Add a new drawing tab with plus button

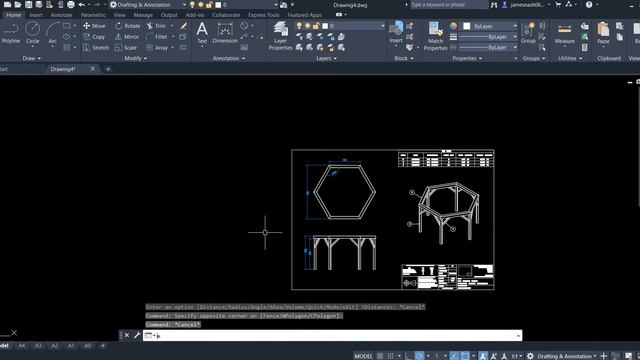(x=108, y=69)
